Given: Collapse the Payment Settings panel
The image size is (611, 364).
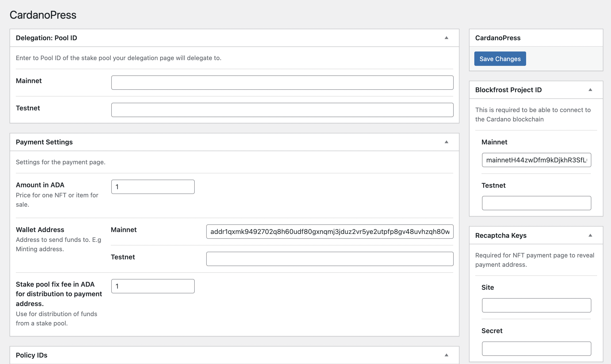Looking at the screenshot, I should [446, 142].
